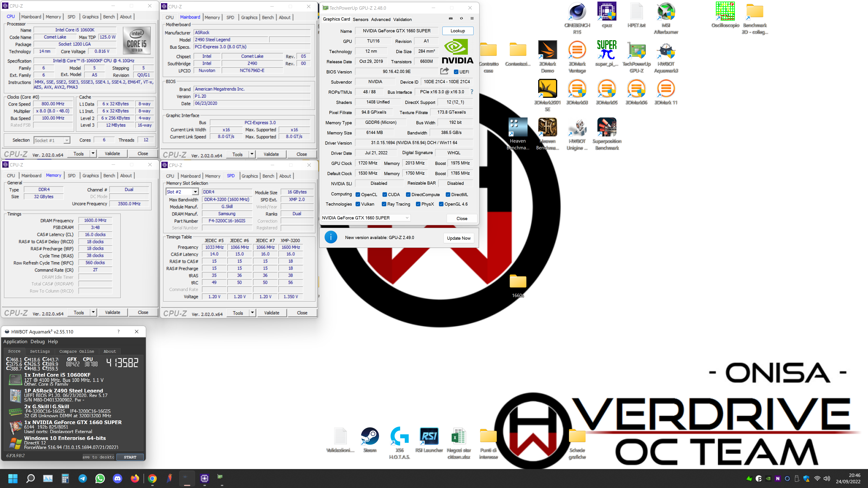Open HWBOT Unigine desktop icon
This screenshot has width=868, height=488.
577,134
